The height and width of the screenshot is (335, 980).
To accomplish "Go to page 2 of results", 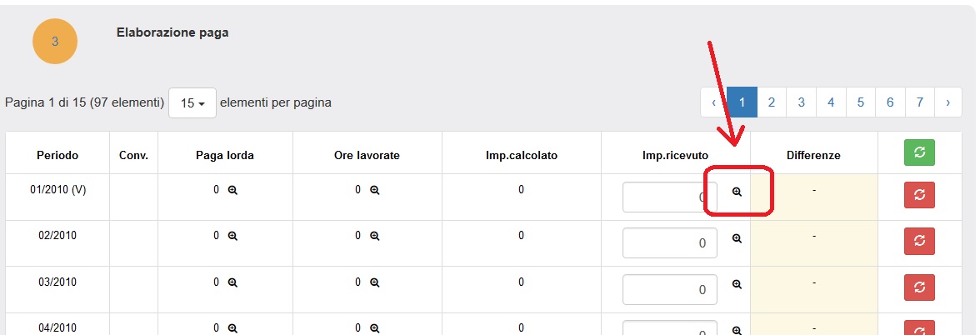I will [772, 102].
